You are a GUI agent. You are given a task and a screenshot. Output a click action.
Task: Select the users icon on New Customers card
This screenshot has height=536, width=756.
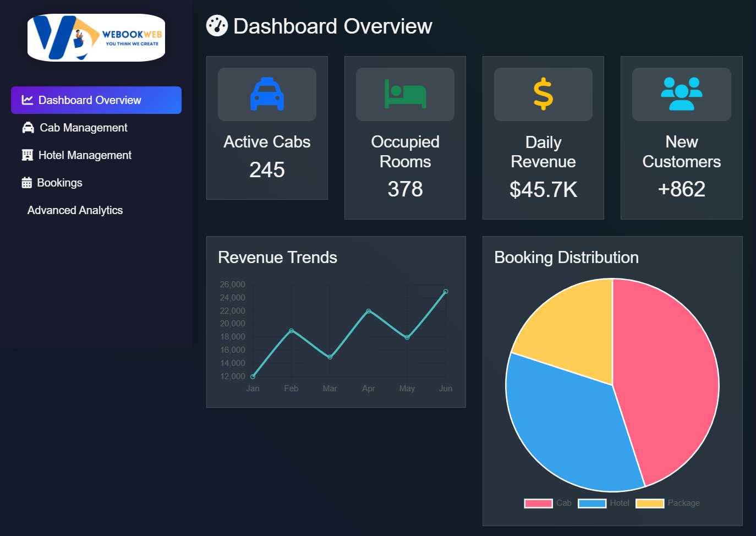pos(681,94)
